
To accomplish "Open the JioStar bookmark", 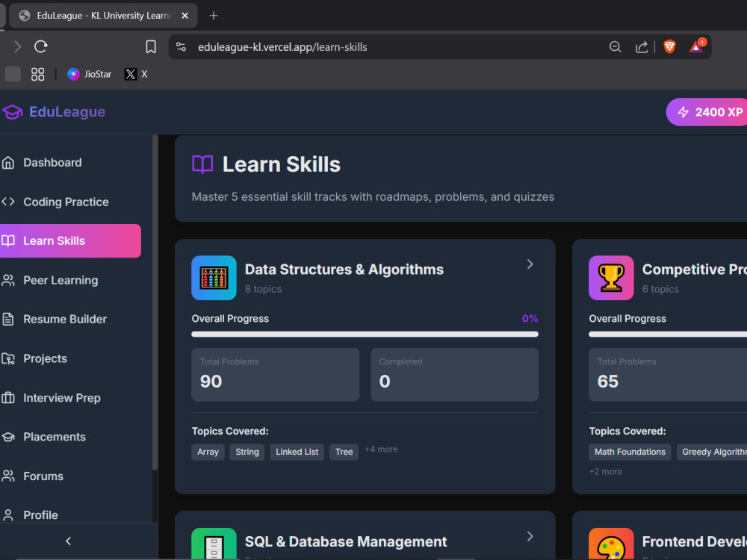I will [89, 74].
